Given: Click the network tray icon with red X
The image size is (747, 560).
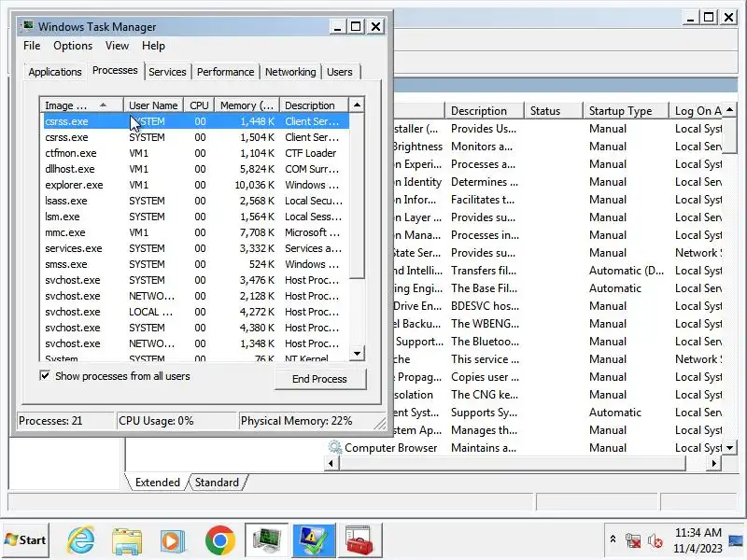Looking at the screenshot, I should pyautogui.click(x=633, y=541).
